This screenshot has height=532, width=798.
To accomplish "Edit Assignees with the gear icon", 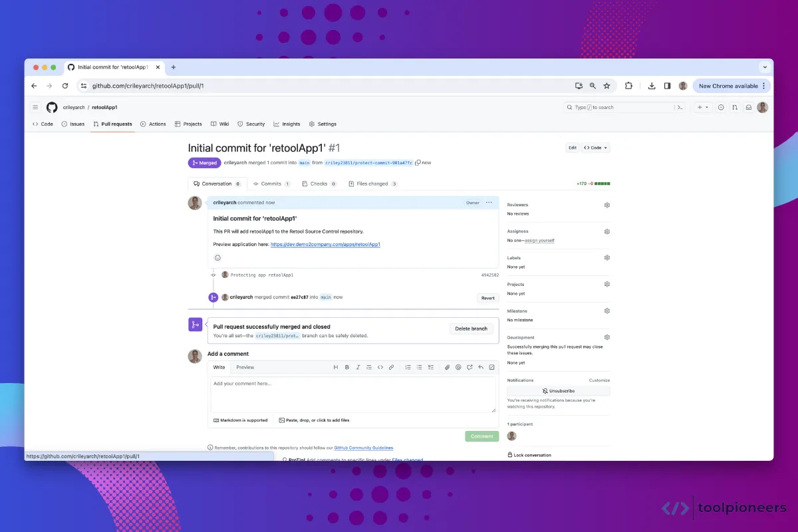I will (x=607, y=231).
